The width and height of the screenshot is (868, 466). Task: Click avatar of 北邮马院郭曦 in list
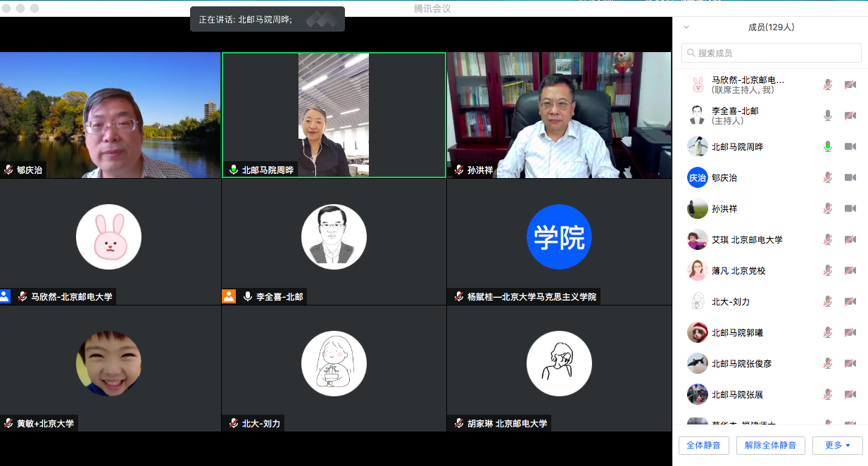click(698, 332)
